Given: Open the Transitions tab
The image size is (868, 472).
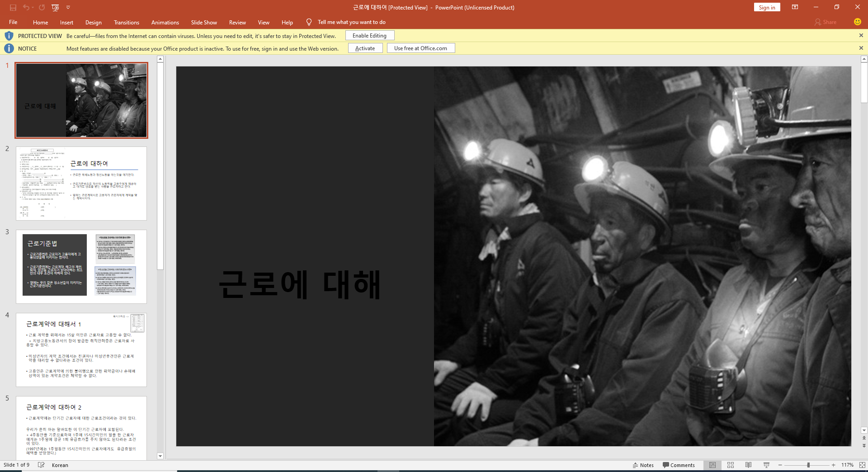Looking at the screenshot, I should pos(127,22).
